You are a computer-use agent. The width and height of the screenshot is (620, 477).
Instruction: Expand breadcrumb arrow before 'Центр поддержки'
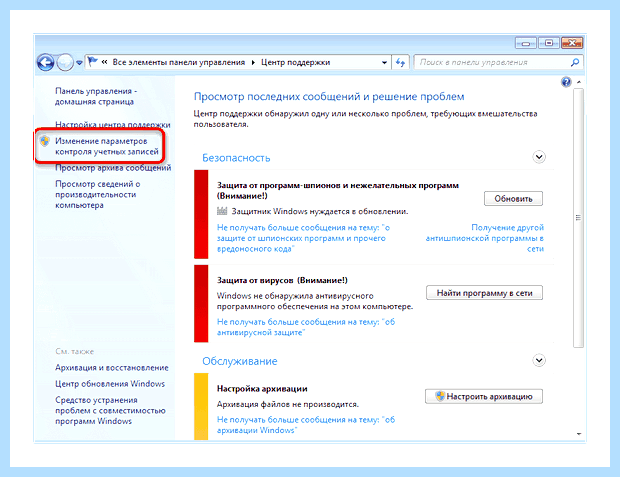pyautogui.click(x=253, y=62)
